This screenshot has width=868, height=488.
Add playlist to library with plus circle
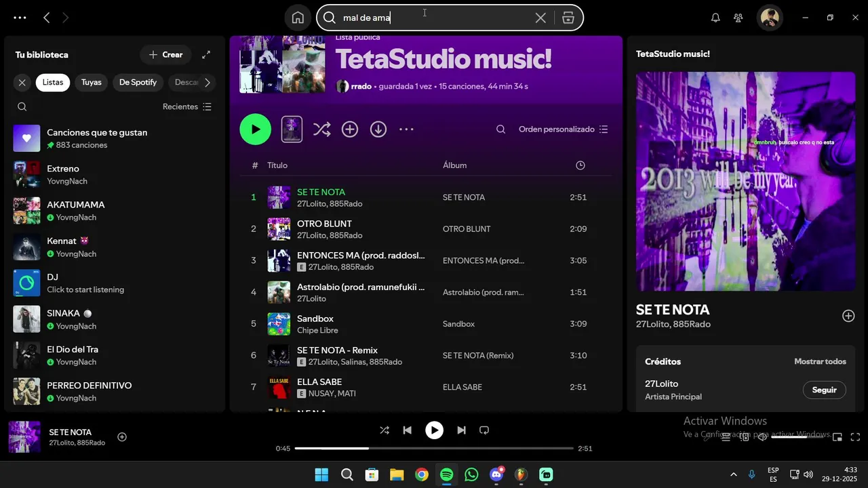350,129
